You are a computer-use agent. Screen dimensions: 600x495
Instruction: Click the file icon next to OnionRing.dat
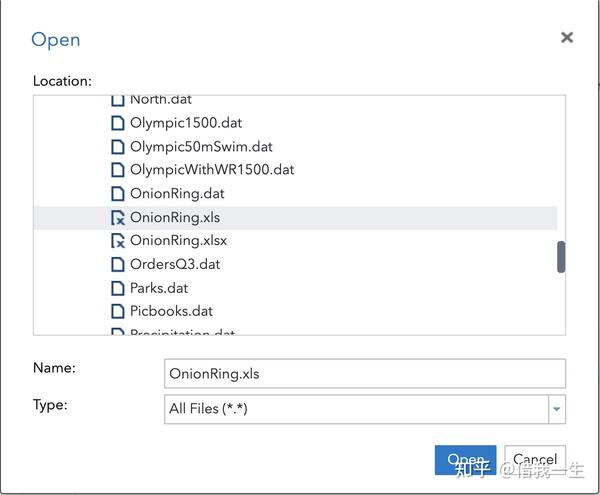118,193
